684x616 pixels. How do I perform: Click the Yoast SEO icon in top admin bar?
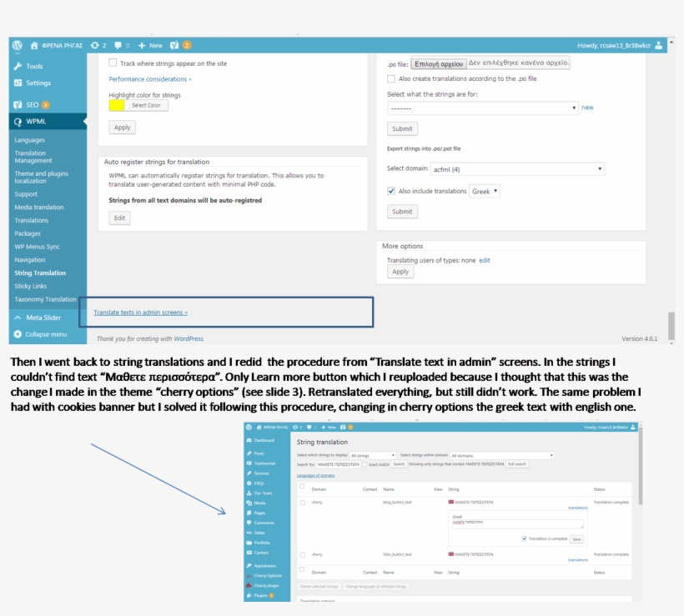point(174,45)
